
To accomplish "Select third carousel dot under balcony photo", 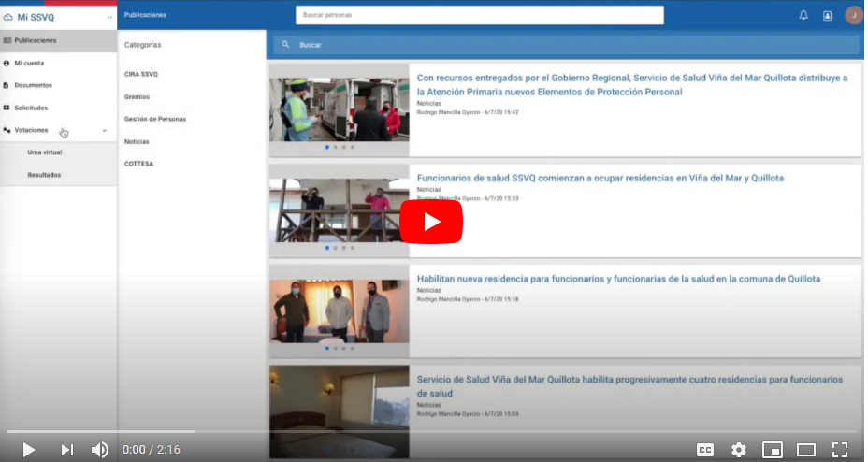I will 344,248.
